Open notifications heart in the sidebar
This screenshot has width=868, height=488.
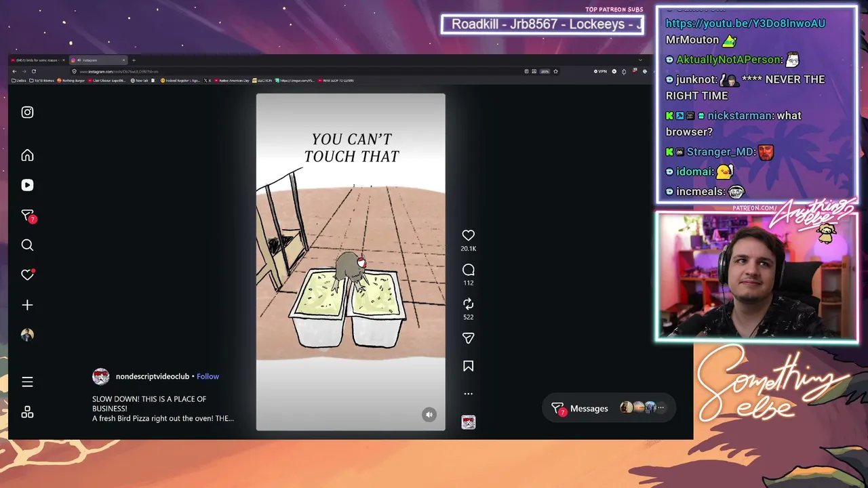click(x=28, y=274)
